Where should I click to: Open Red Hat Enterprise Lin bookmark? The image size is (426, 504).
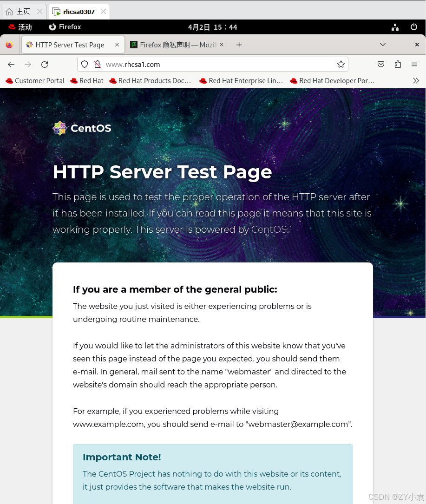(241, 81)
